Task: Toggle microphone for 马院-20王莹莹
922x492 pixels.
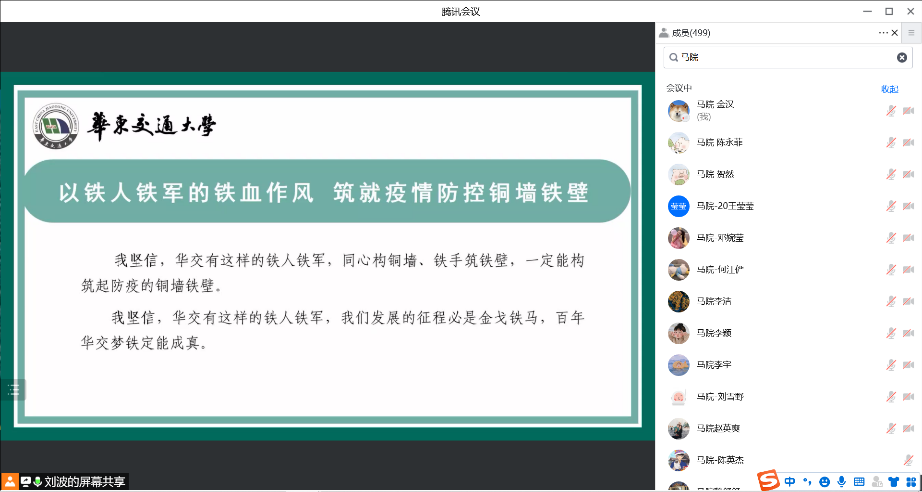Action: pos(890,206)
